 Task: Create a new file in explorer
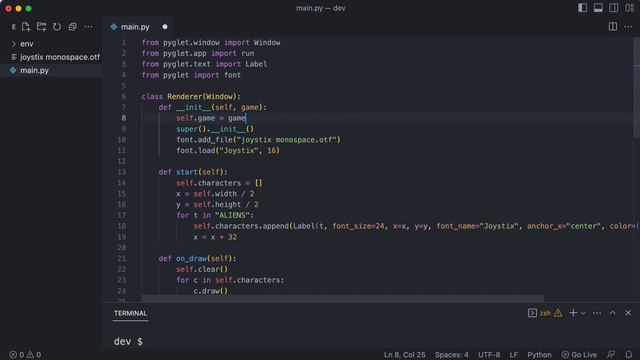pos(26,27)
